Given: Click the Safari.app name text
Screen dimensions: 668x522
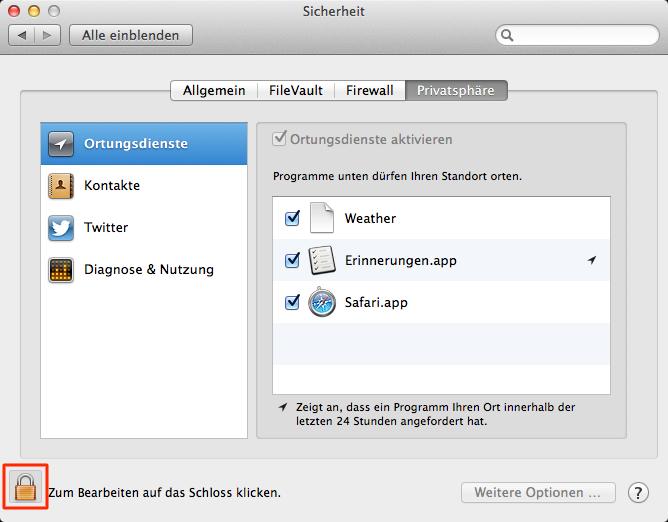Looking at the screenshot, I should pyautogui.click(x=376, y=303).
